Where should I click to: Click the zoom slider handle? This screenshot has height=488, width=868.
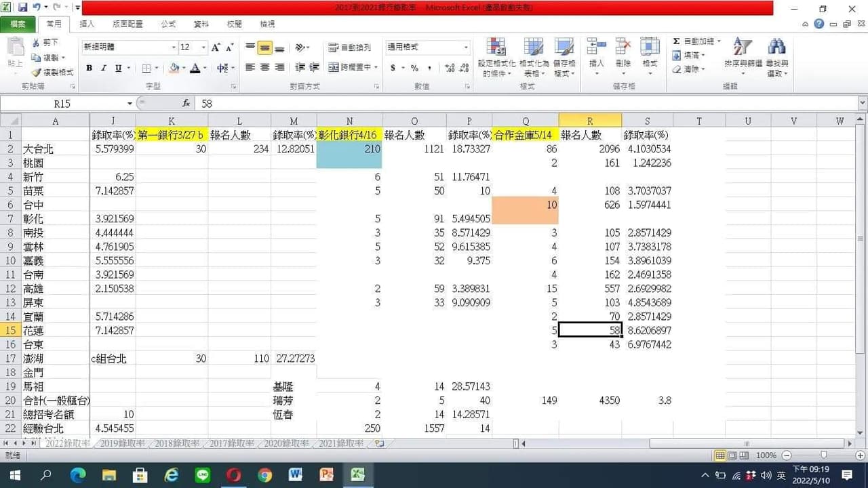pyautogui.click(x=823, y=455)
